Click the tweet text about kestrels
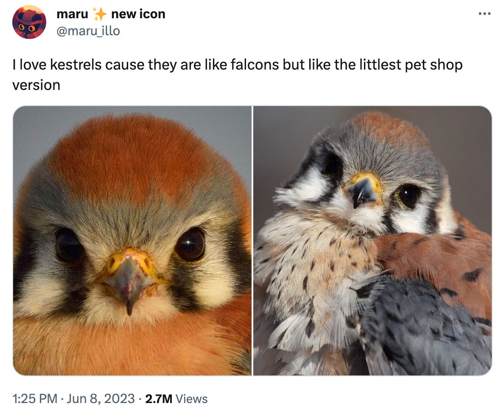This screenshot has width=504, height=420. pos(238,75)
